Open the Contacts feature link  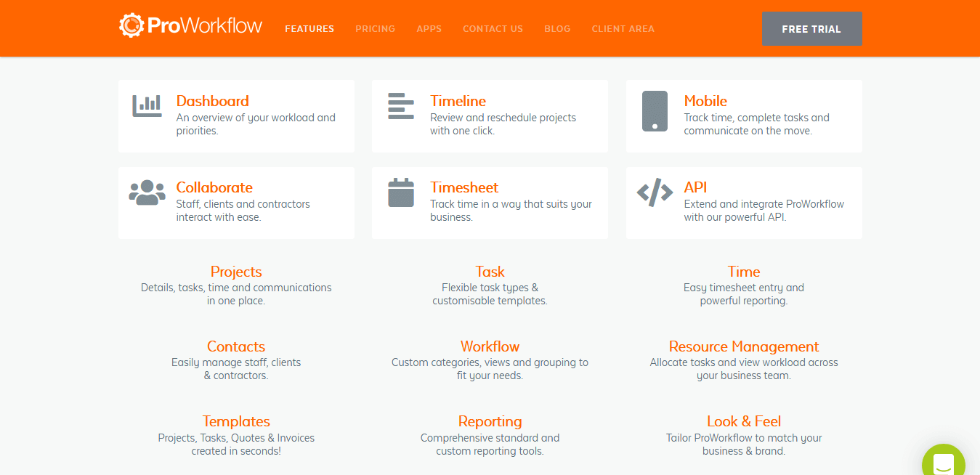click(x=236, y=346)
